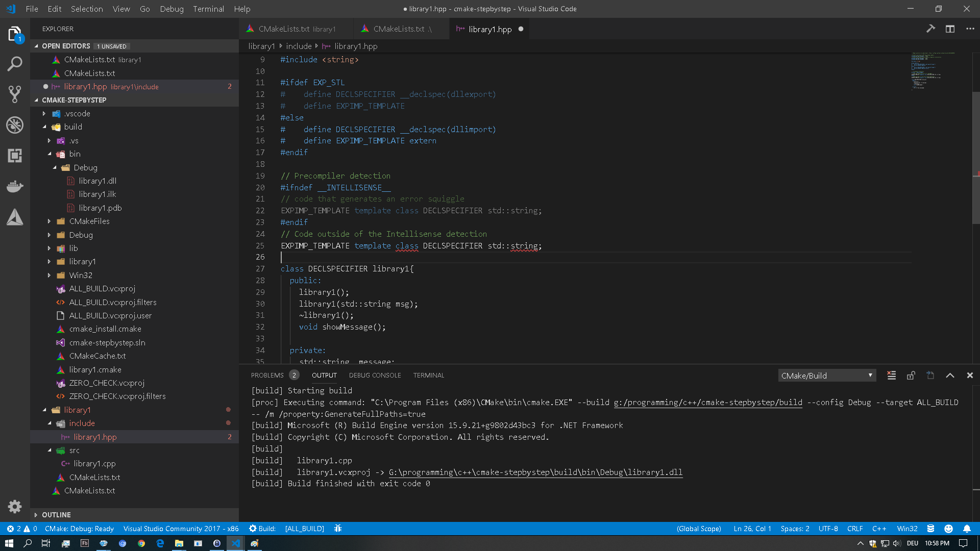This screenshot has height=551, width=980.
Task: Open the output log file icon
Action: point(930,375)
